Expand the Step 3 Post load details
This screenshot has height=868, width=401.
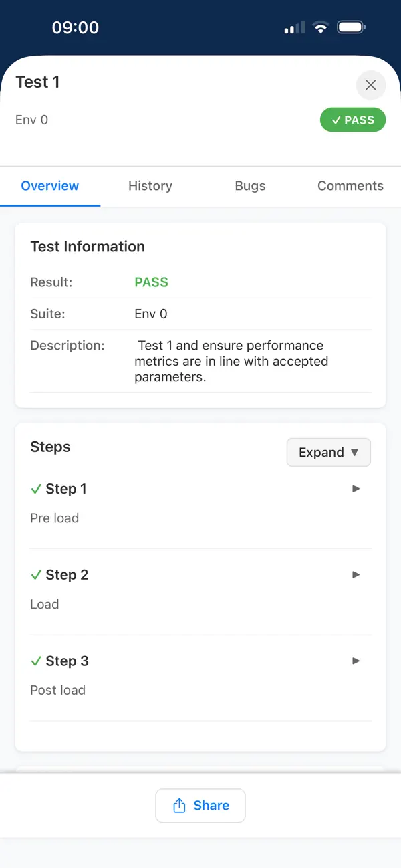pos(356,661)
